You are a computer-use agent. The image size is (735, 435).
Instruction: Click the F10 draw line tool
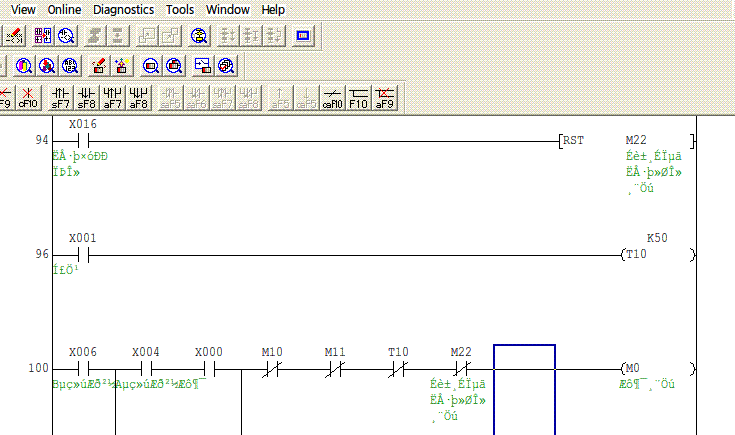tap(359, 96)
